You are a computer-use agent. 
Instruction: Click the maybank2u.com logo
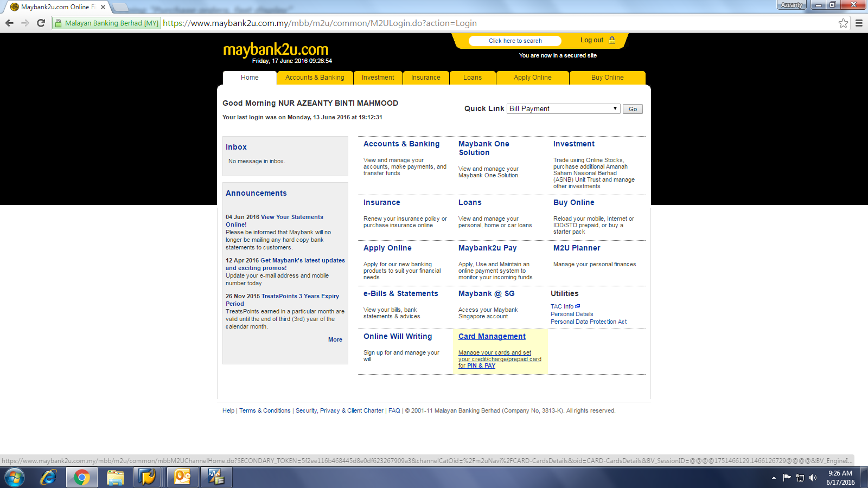pos(276,50)
